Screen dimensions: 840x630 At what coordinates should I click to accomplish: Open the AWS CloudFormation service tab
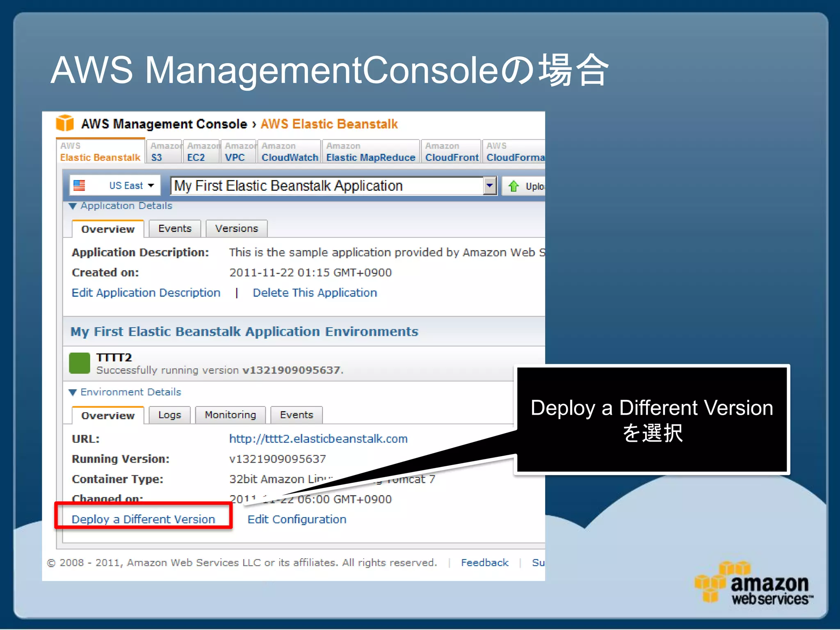click(x=514, y=151)
